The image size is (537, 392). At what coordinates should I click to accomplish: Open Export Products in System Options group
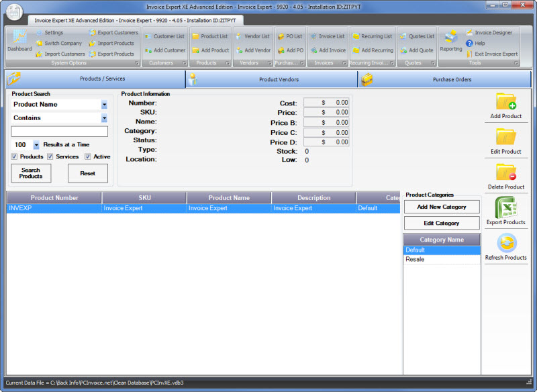(111, 54)
